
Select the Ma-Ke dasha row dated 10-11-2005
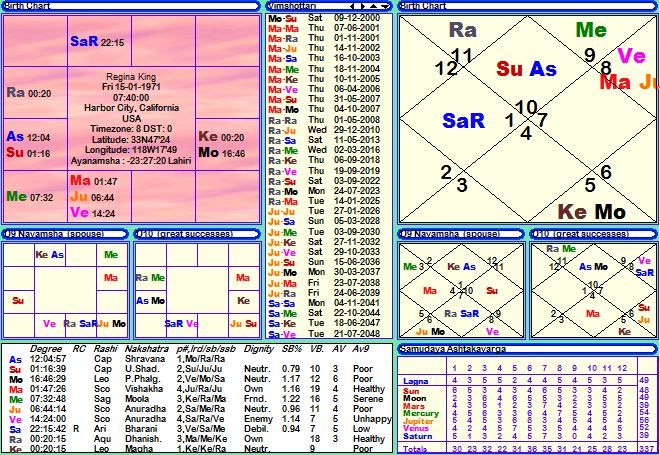point(325,79)
